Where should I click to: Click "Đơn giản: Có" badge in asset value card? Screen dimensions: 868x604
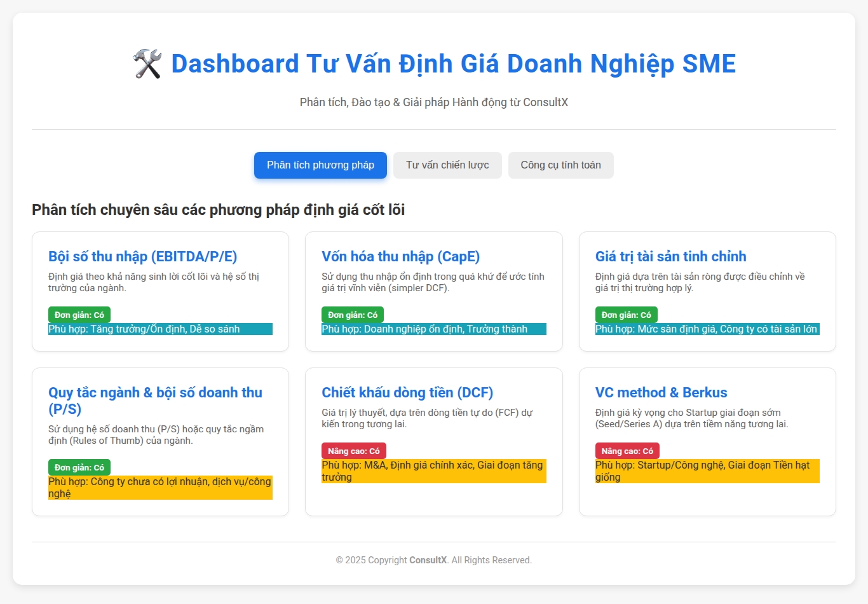pos(626,315)
